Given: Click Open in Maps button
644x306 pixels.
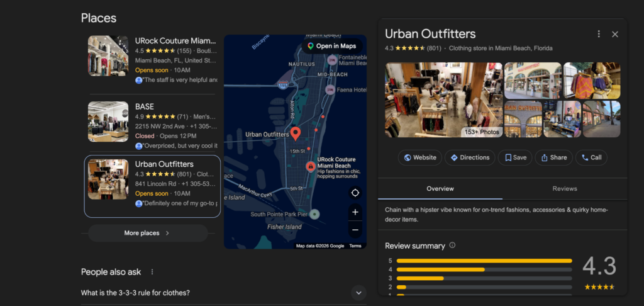Looking at the screenshot, I should point(331,46).
